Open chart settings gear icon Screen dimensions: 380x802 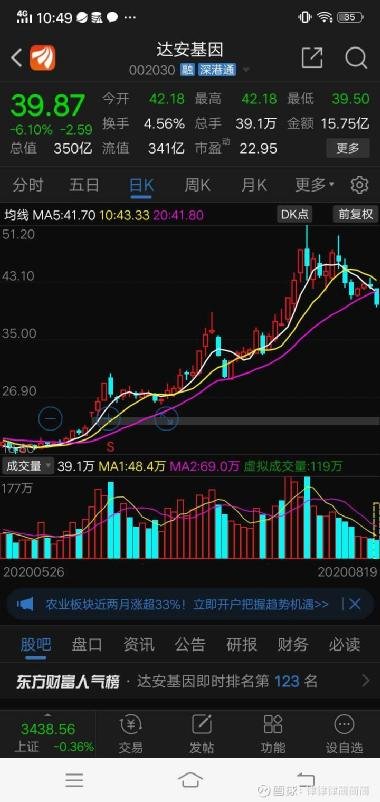click(x=360, y=185)
